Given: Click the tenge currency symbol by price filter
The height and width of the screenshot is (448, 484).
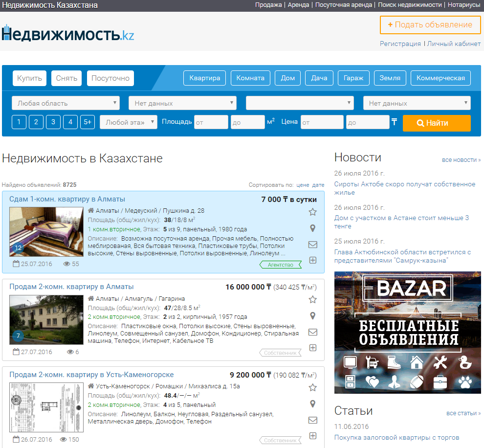Looking at the screenshot, I should click(394, 122).
